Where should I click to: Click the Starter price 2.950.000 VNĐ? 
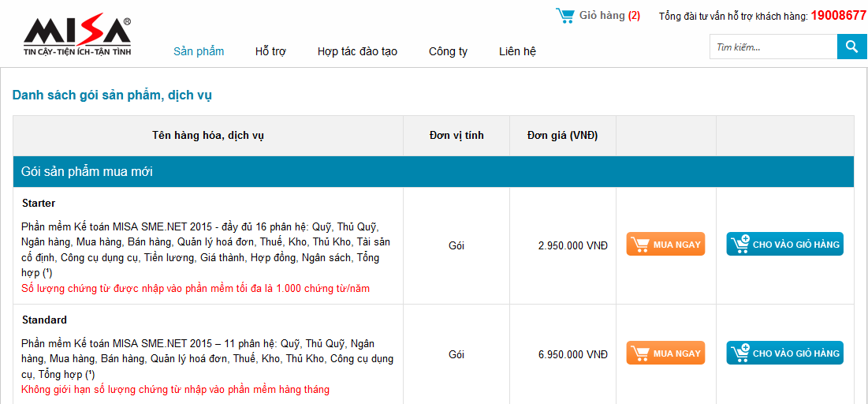pyautogui.click(x=573, y=245)
